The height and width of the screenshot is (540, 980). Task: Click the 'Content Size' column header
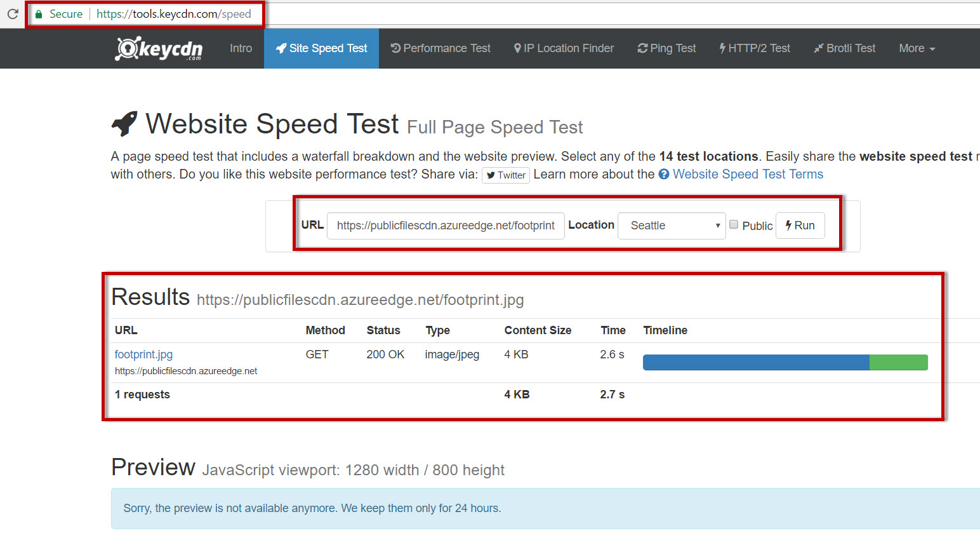(538, 330)
